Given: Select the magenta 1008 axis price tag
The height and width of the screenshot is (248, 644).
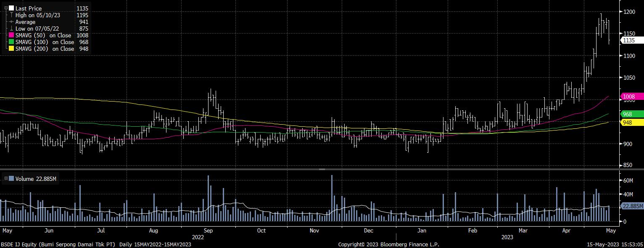Looking at the screenshot, I should click(631, 96).
